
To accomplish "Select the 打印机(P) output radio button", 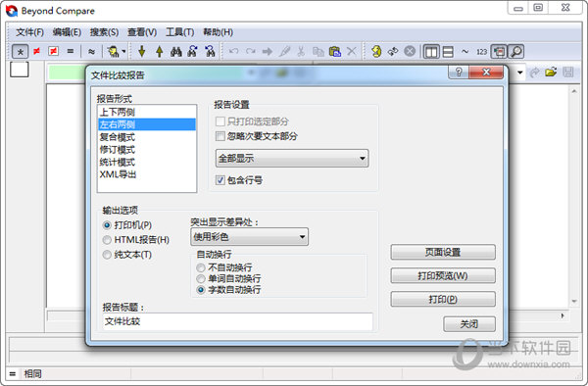I will [107, 225].
